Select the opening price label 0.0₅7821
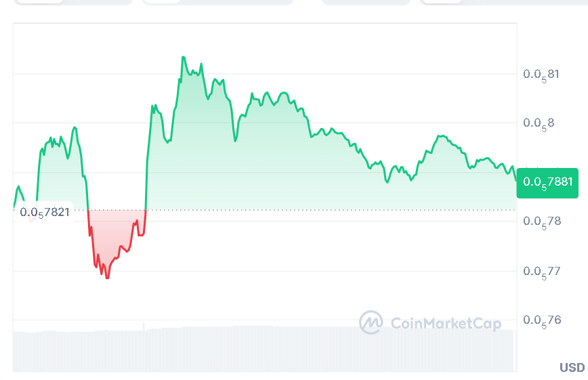 [45, 212]
